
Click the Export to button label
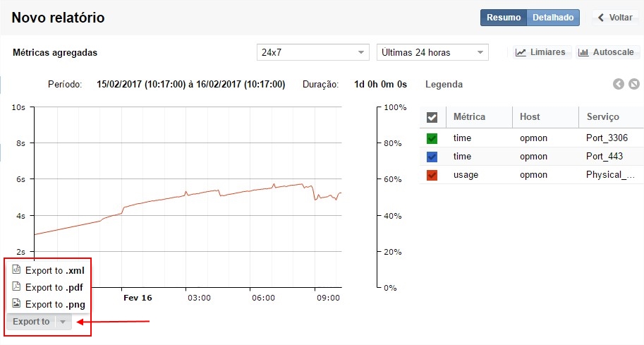[x=31, y=322]
